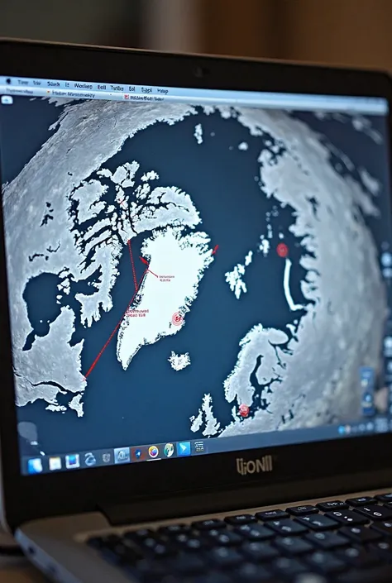This screenshot has height=583, width=392.
Task: Click the highlighted 'Ab' taskbar app
Action: click(x=122, y=455)
